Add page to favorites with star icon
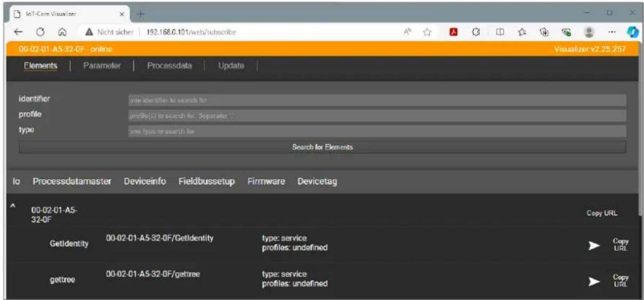This screenshot has height=300, width=644. (x=426, y=32)
